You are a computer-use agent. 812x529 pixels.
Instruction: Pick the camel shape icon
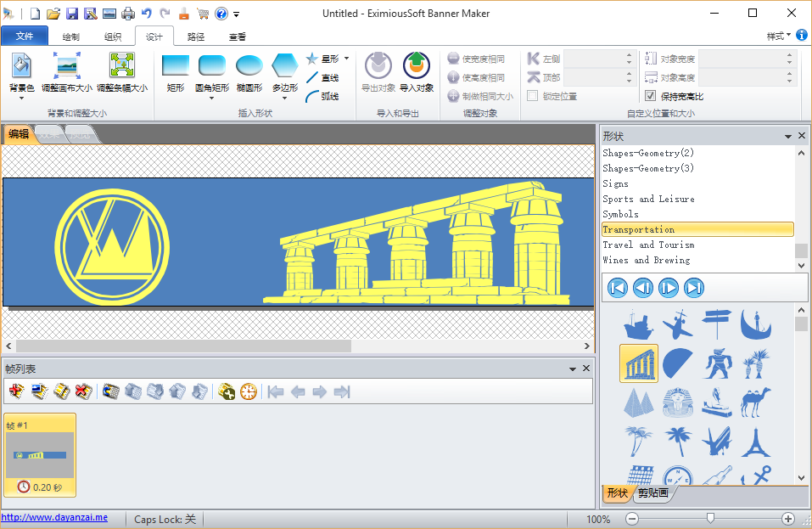[754, 402]
